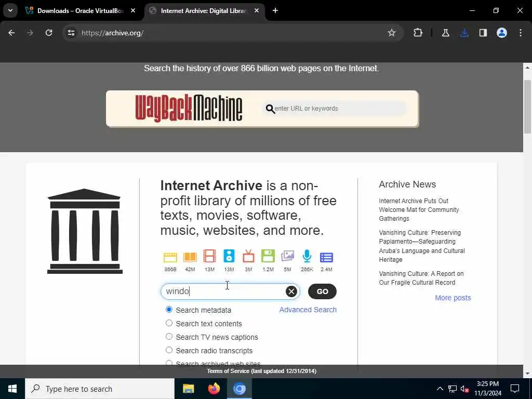
Task: Close the Internet Archive tab
Action: (257, 10)
